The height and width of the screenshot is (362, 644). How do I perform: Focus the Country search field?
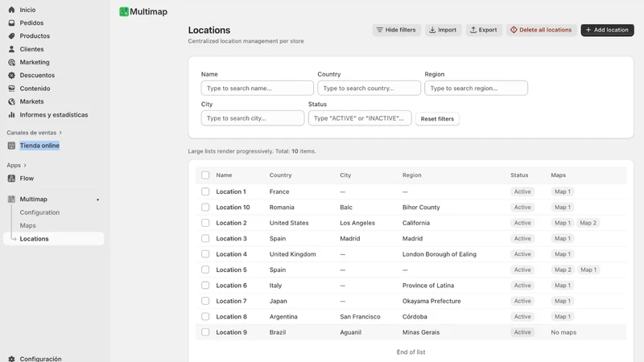pos(369,88)
